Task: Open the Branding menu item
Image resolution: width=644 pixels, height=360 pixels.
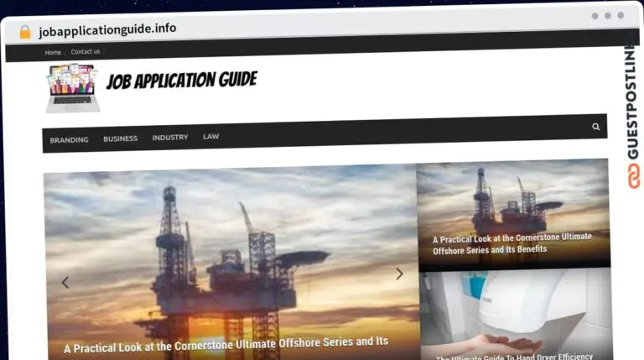Action: pyautogui.click(x=69, y=140)
